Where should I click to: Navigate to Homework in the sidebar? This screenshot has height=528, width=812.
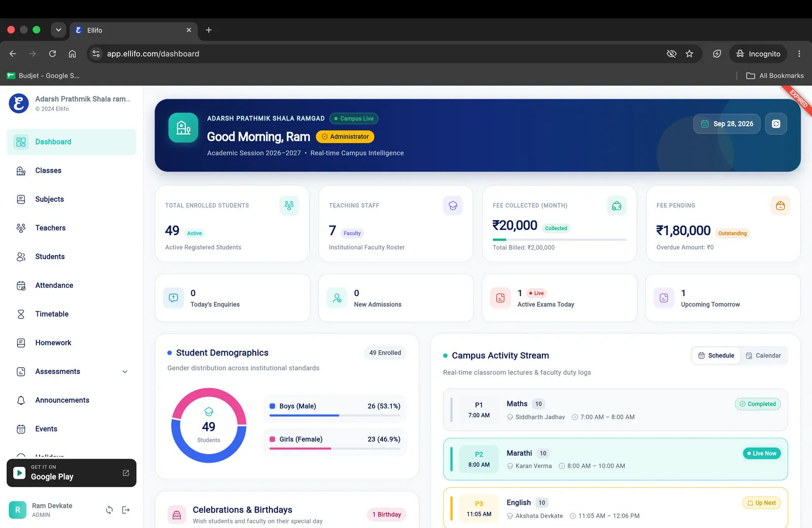coord(72,343)
